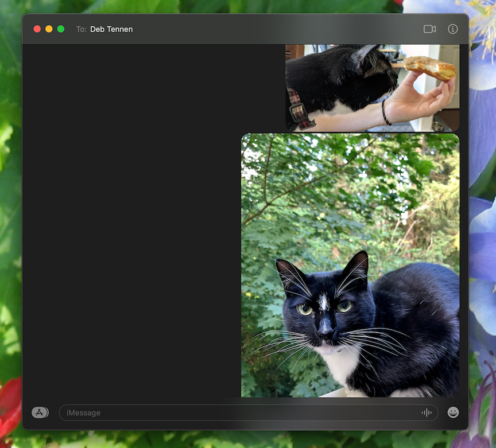This screenshot has height=448, width=496.
Task: Start a FaceTime video call
Action: [x=429, y=29]
